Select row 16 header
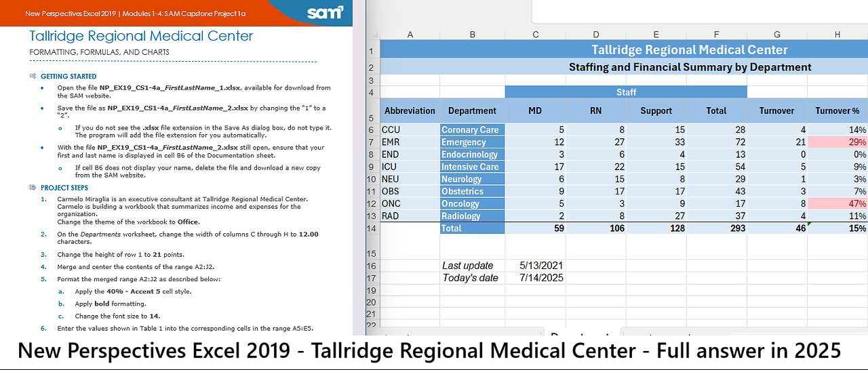Image resolution: width=868 pixels, height=370 pixels. point(371,265)
